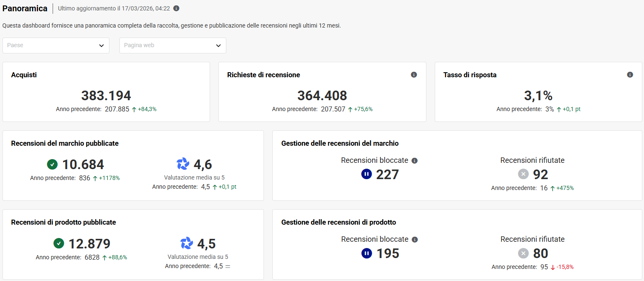
Task: Click green checkmark icon next to 10.684
Action: coord(52,164)
